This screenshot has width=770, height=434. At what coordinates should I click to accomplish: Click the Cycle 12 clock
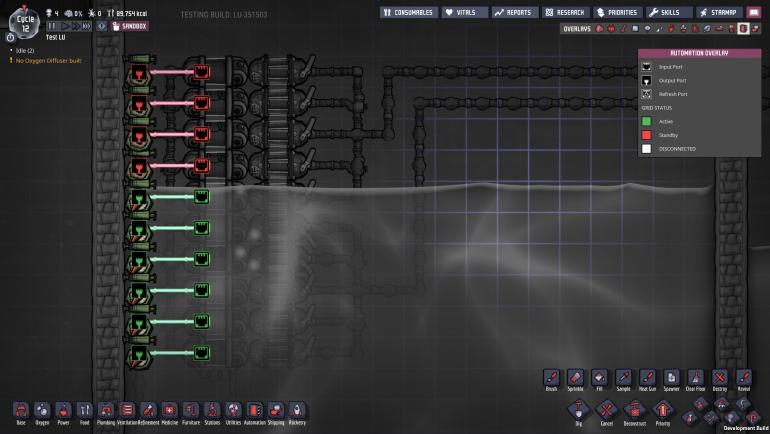(25, 23)
